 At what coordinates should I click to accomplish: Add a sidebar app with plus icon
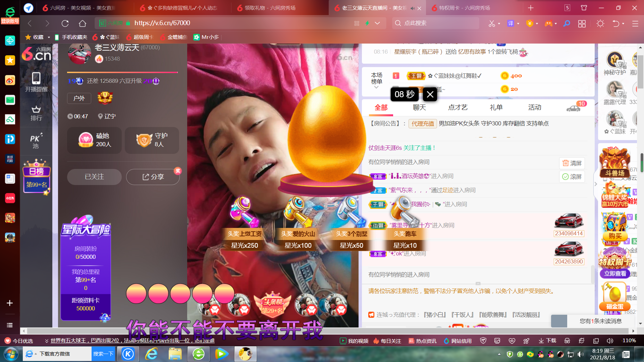click(x=10, y=303)
